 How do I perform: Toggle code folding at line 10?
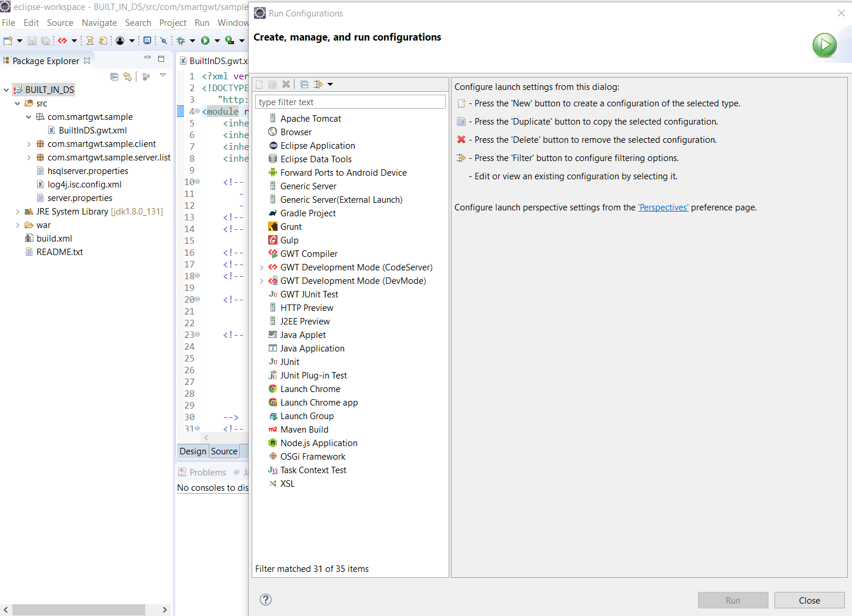point(198,182)
